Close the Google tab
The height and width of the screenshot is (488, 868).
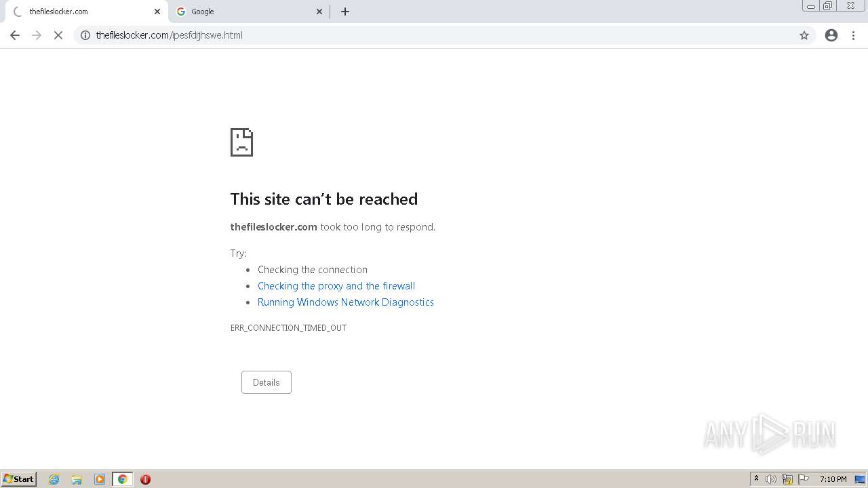(319, 12)
